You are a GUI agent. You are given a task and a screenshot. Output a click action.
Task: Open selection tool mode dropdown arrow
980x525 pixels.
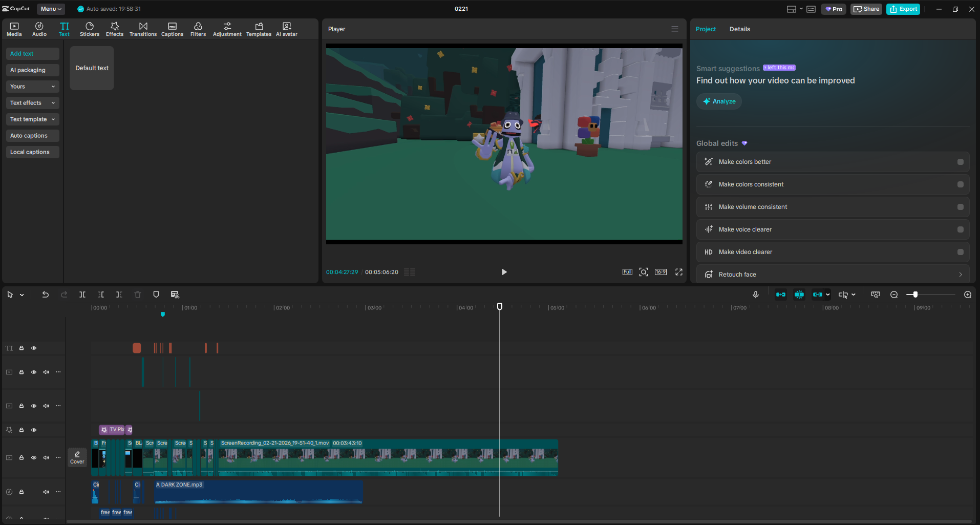tap(22, 295)
